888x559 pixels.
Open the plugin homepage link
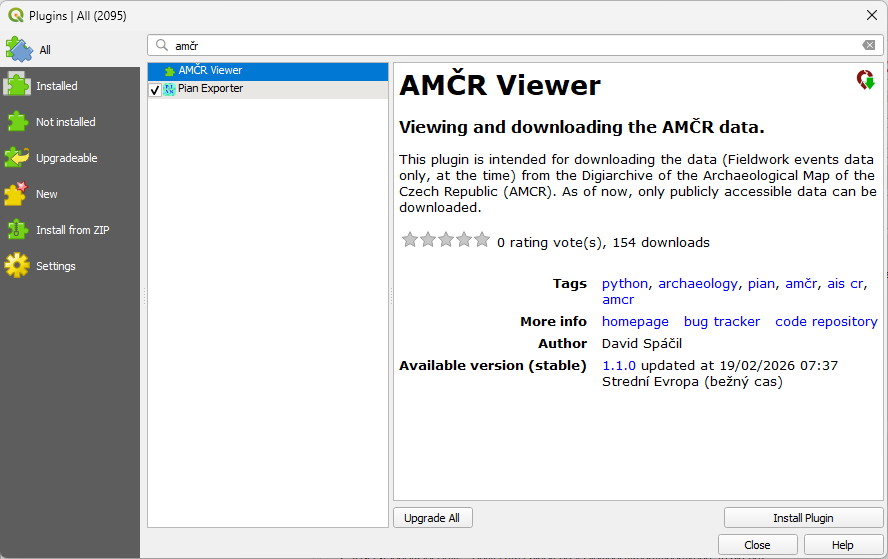(x=635, y=321)
